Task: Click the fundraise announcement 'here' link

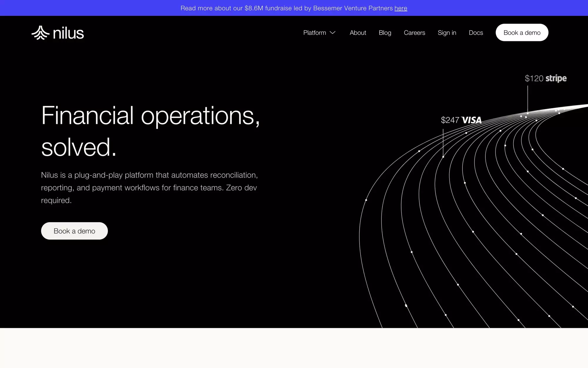Action: 401,8
